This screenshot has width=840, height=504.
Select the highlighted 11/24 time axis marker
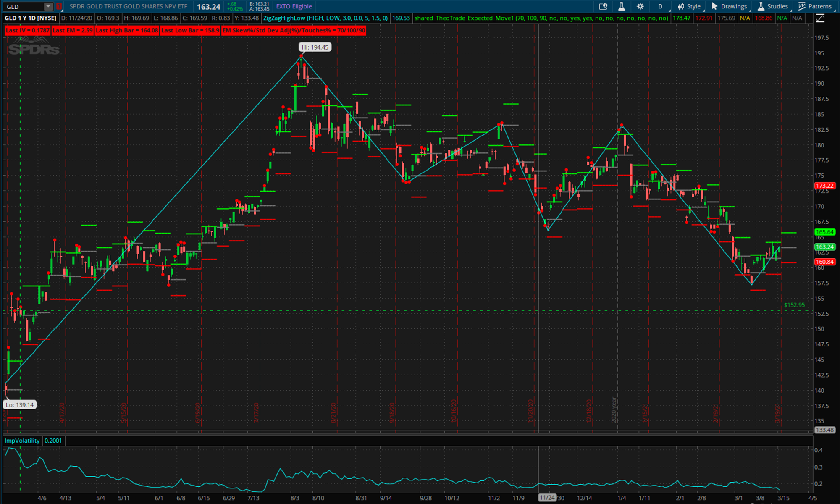coord(547,498)
